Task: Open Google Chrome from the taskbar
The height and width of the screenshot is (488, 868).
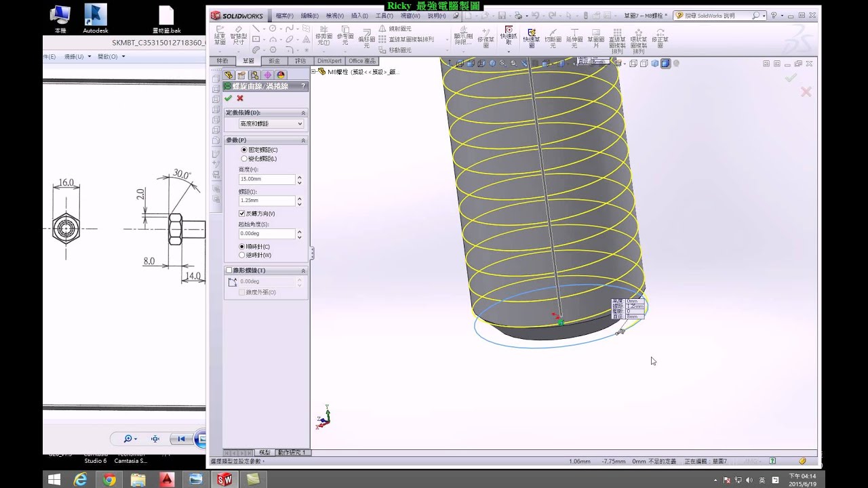Action: (109, 479)
